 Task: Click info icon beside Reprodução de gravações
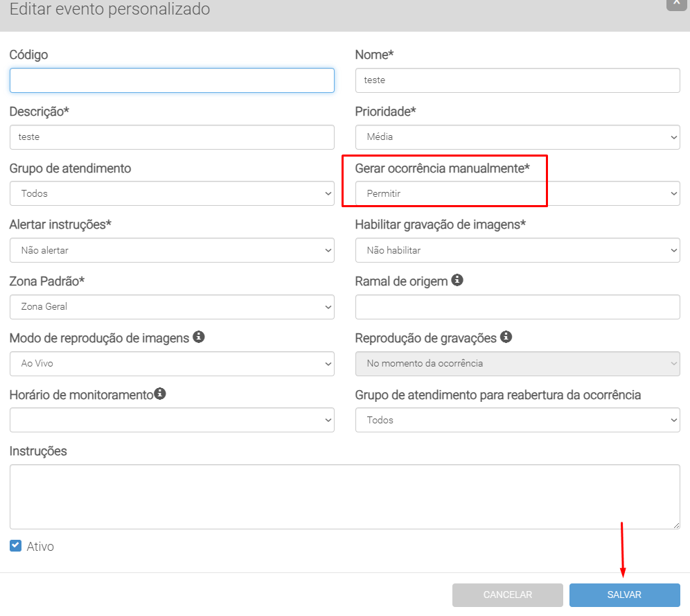[x=506, y=337]
